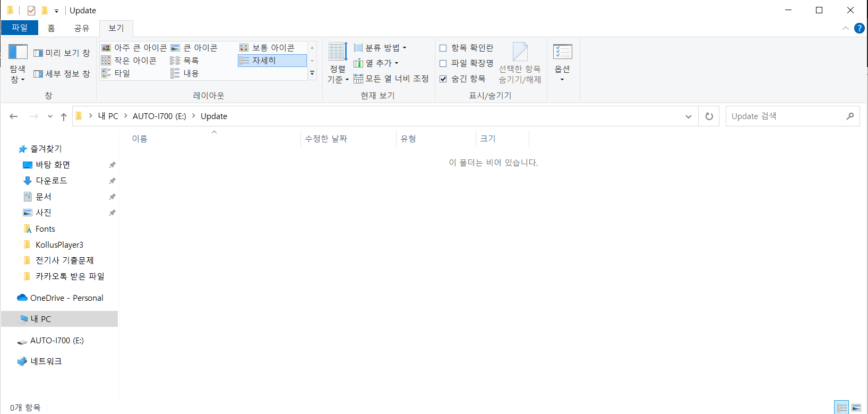
Task: Expand the layout gallery more arrow
Action: pos(312,73)
